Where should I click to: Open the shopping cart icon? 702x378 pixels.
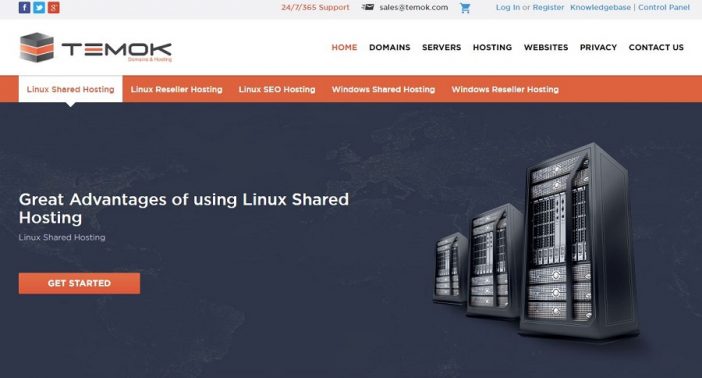pyautogui.click(x=465, y=8)
